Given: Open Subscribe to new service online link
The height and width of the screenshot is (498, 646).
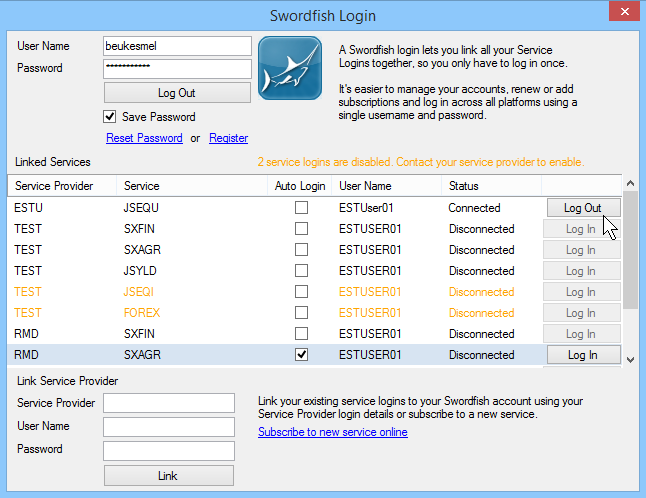Looking at the screenshot, I should tap(332, 432).
